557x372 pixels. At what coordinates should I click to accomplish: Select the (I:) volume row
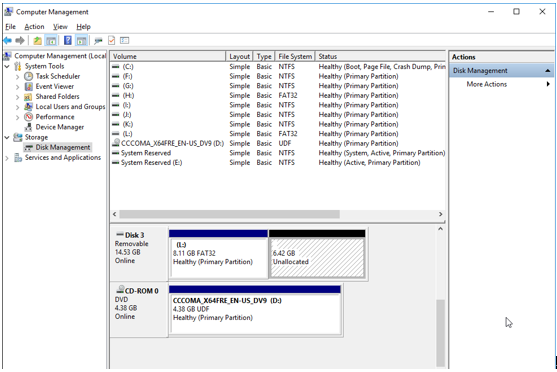[278, 105]
